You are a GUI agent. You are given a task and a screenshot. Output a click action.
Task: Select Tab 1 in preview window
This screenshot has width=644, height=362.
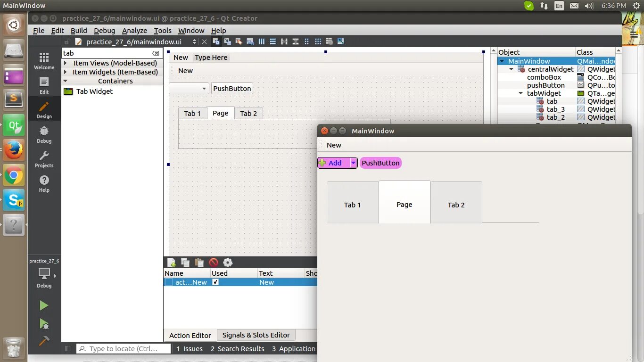(x=352, y=203)
